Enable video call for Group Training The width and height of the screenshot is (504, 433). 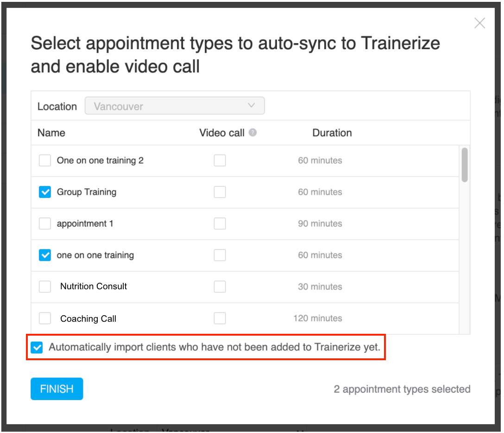pos(220,192)
